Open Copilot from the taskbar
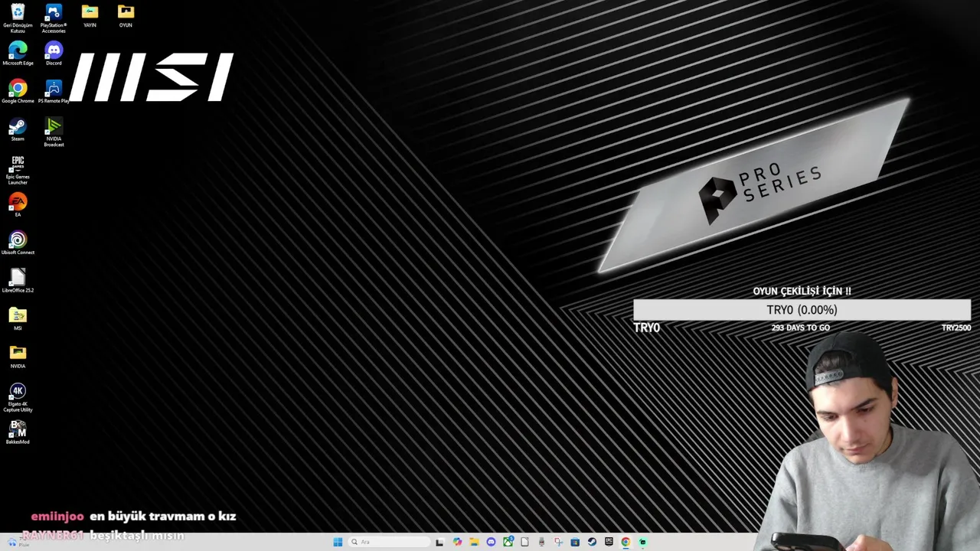 click(x=457, y=542)
